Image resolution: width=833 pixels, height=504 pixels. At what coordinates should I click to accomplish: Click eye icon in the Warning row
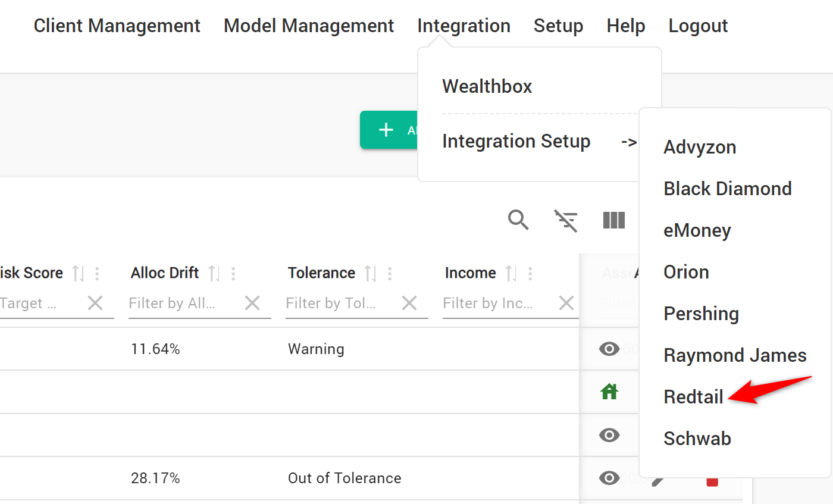[609, 349]
